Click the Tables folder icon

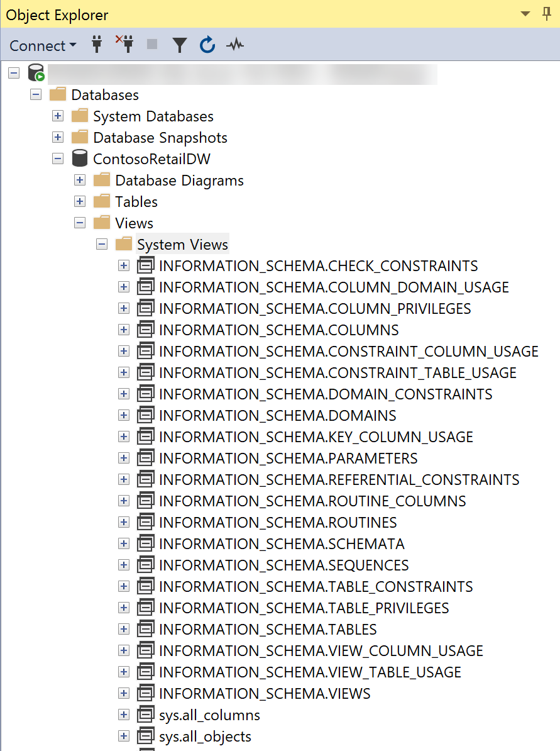[101, 201]
